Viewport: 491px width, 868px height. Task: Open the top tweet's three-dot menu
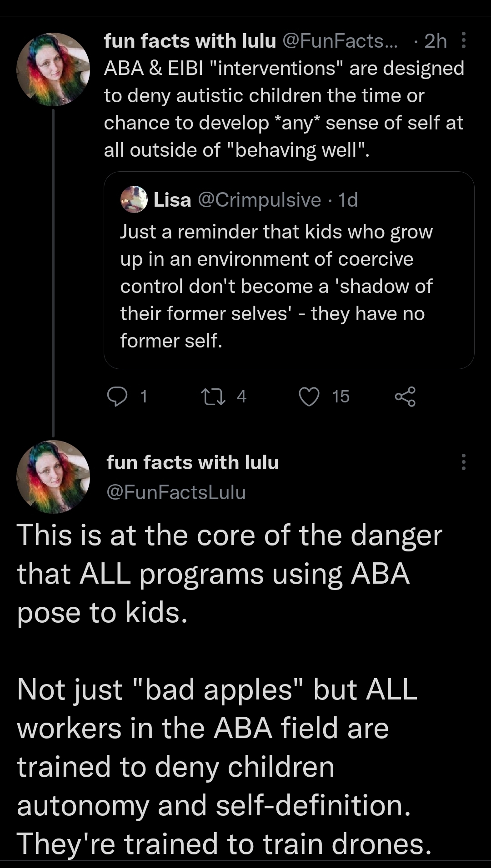pyautogui.click(x=463, y=40)
